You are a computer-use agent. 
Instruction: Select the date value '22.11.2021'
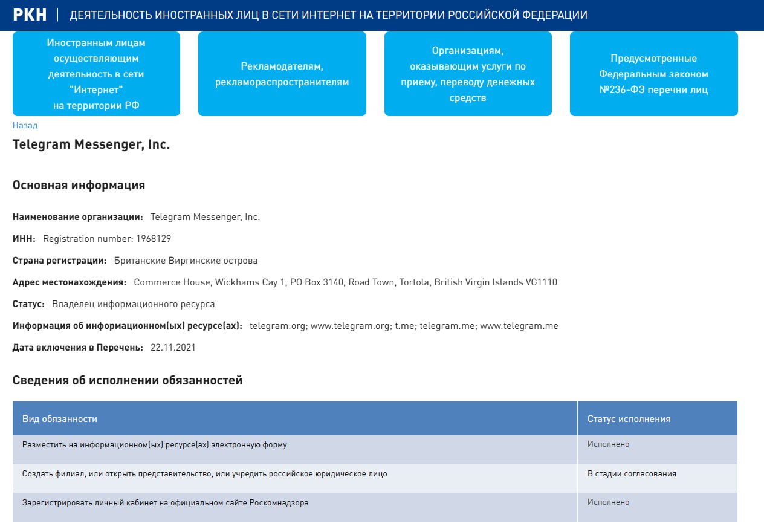[173, 348]
